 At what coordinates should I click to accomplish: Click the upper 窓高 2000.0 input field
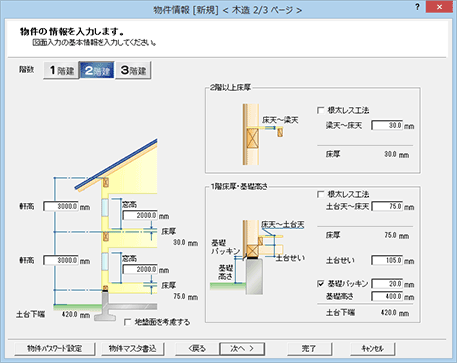(140, 216)
